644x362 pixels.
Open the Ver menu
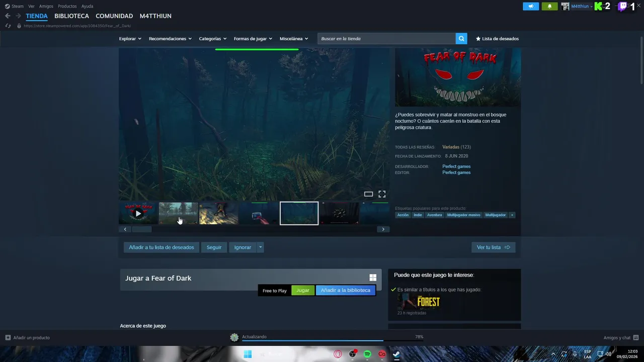tap(31, 6)
